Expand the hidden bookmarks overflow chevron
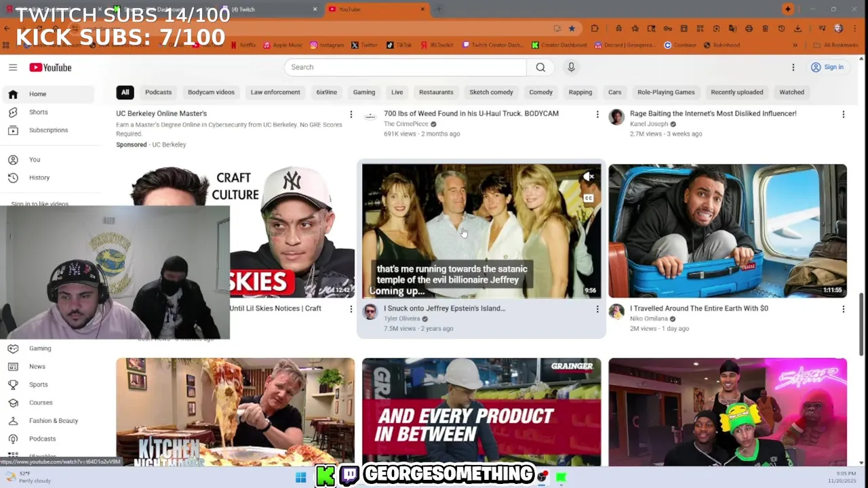Viewport: 868px width, 488px height. coord(795,45)
